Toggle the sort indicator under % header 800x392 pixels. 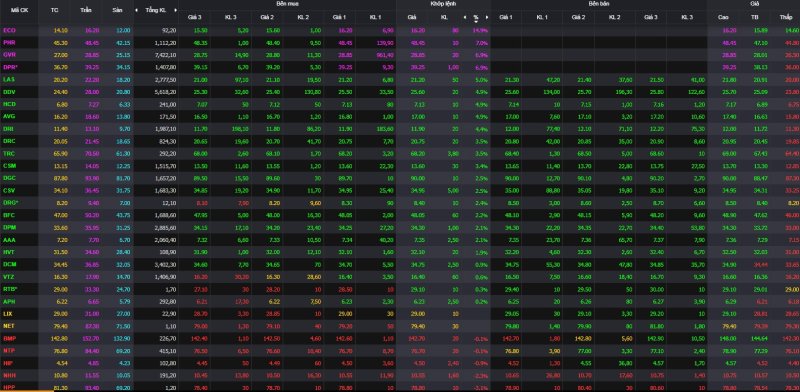[x=476, y=22]
